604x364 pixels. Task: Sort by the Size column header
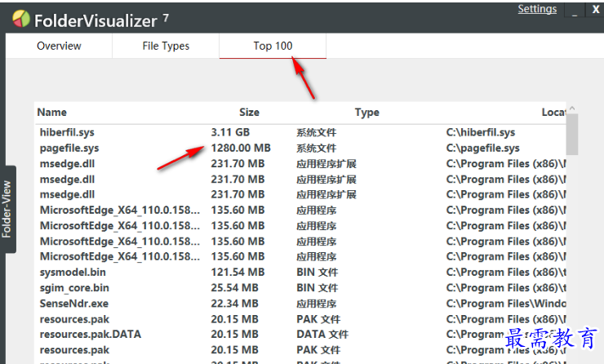[x=249, y=112]
